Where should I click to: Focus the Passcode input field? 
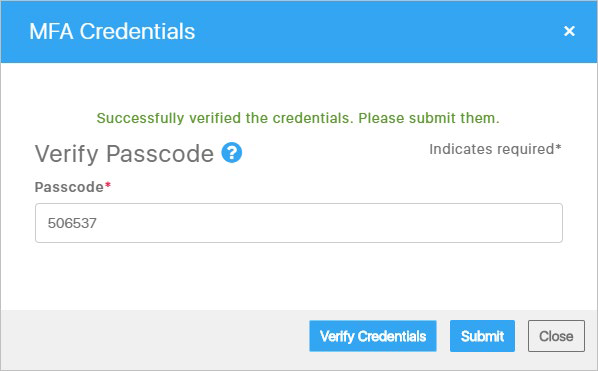coord(299,223)
